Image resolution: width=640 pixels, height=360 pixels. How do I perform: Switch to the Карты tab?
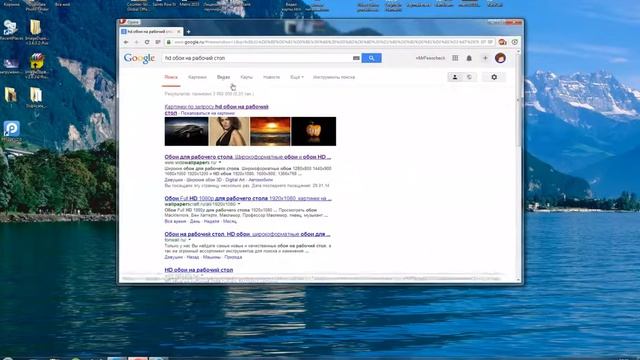pos(247,77)
